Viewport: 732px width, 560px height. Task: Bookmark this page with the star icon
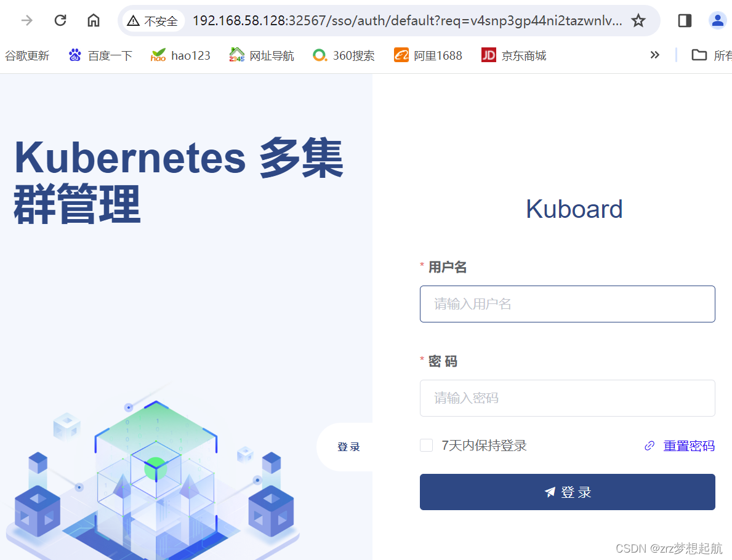pyautogui.click(x=638, y=20)
